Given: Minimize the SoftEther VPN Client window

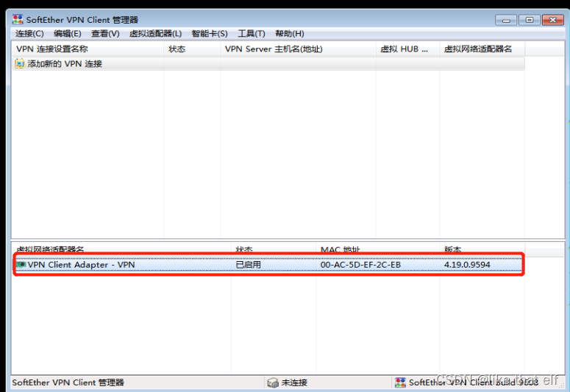Looking at the screenshot, I should click(x=506, y=20).
